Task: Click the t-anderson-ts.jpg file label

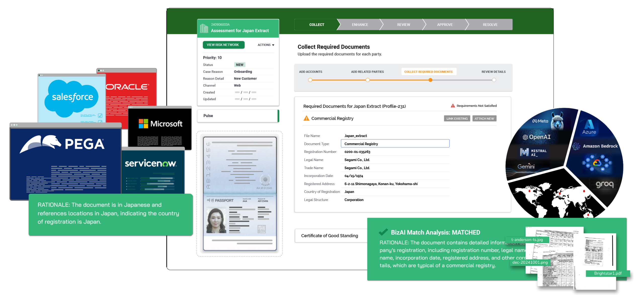Action: point(527,240)
